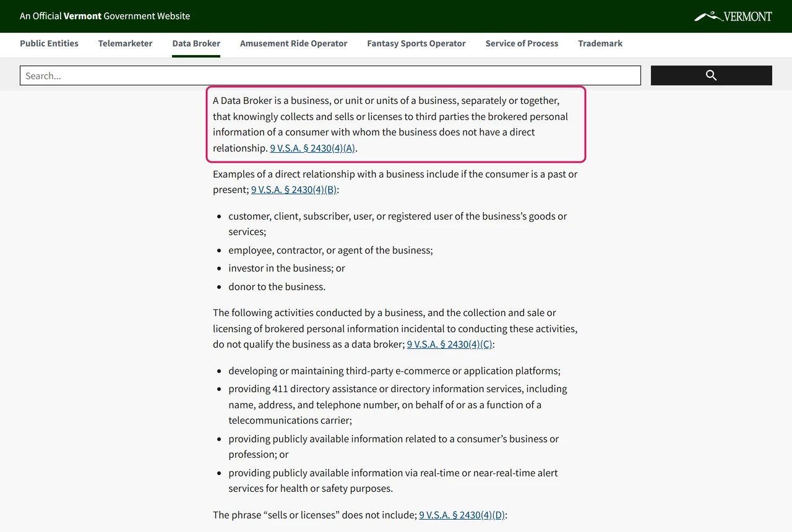The image size is (792, 532).
Task: Click "The following activities conducted" paragraph
Action: coord(395,328)
